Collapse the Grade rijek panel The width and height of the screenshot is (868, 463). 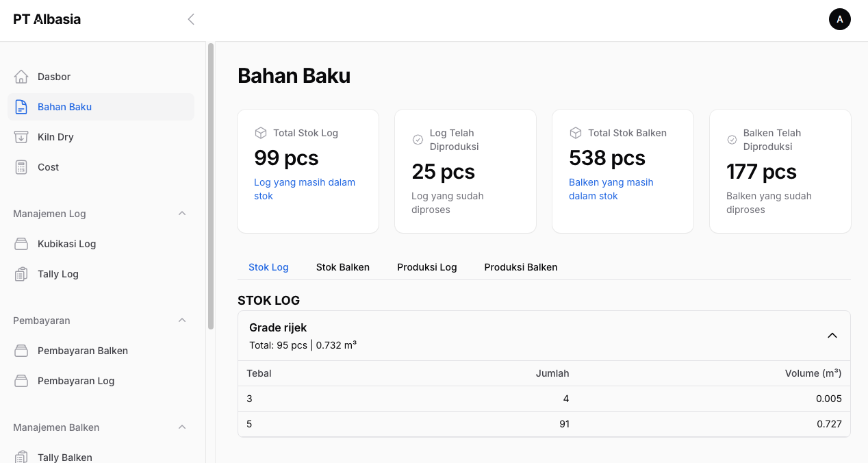(832, 336)
